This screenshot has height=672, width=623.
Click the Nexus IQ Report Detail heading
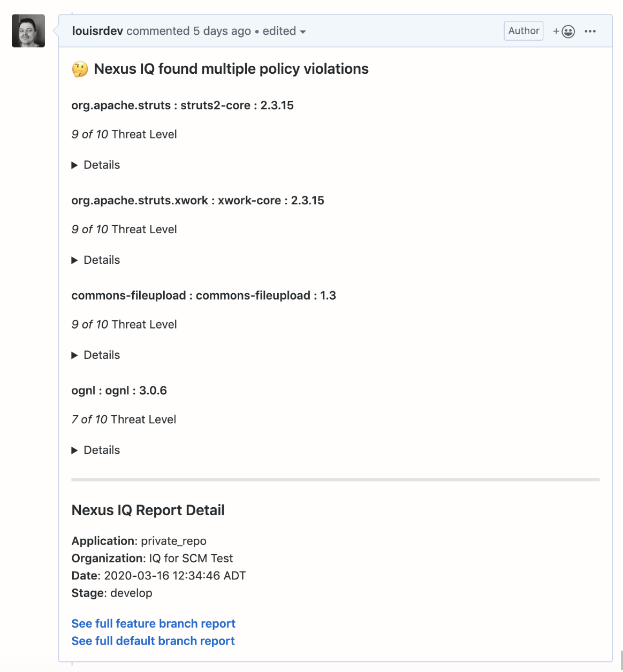(x=148, y=510)
